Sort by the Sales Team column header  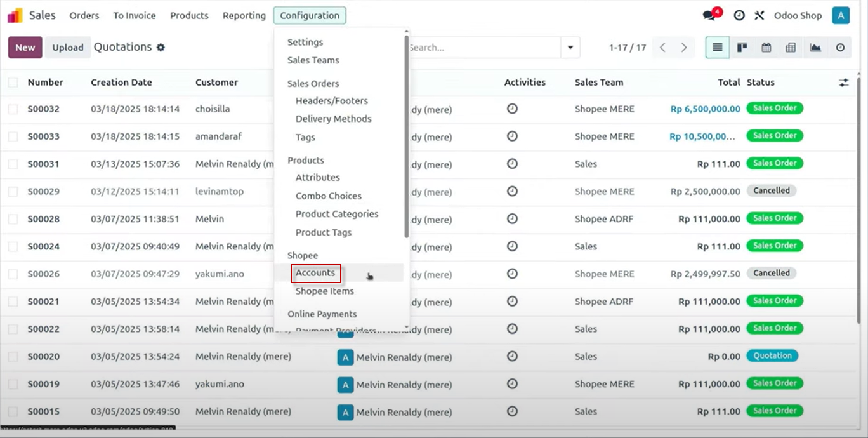point(599,83)
